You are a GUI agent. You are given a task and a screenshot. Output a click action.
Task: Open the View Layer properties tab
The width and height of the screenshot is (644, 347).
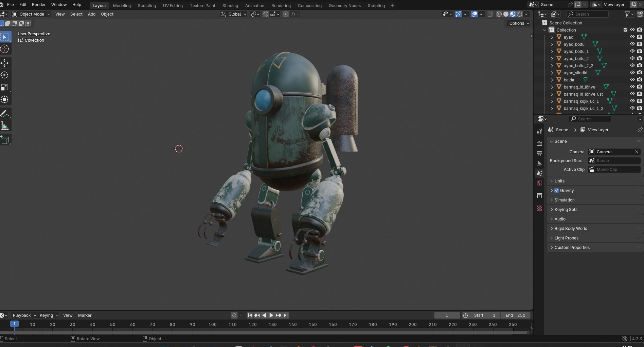tap(539, 163)
